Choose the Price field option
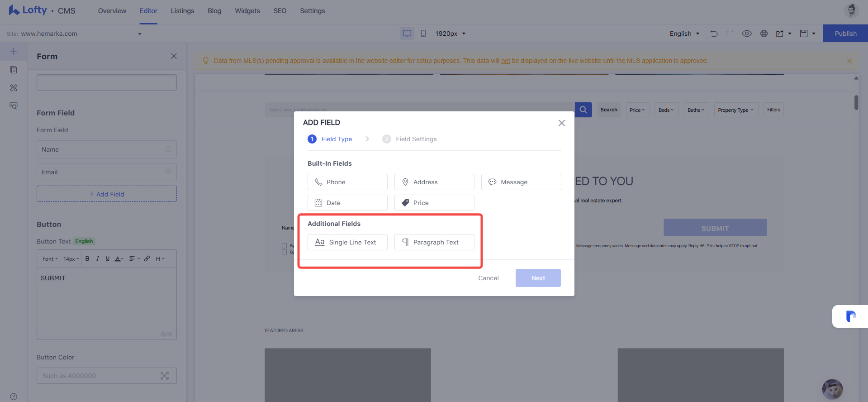The image size is (868, 402). pyautogui.click(x=434, y=203)
